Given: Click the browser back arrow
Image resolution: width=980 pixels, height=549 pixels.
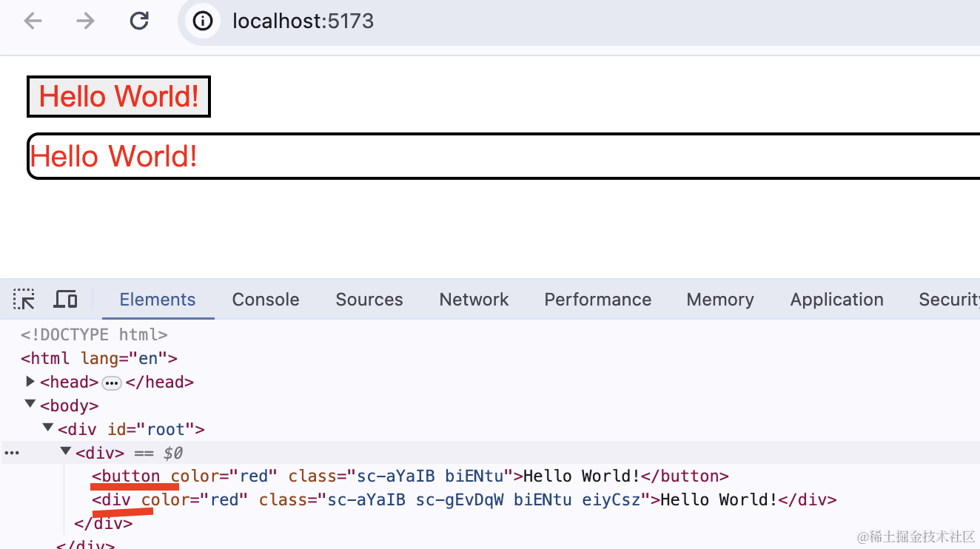Looking at the screenshot, I should [33, 21].
